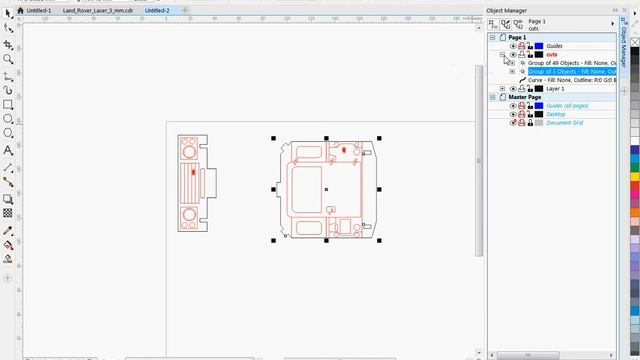Viewport: 640px width, 360px height.
Task: Toggle the lock on the cuts layer
Action: pos(530,55)
